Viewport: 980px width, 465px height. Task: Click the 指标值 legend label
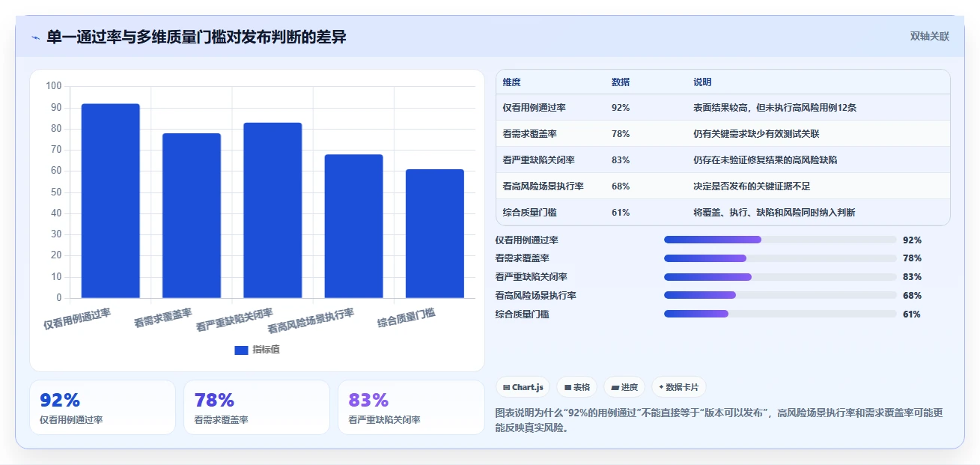(266, 350)
